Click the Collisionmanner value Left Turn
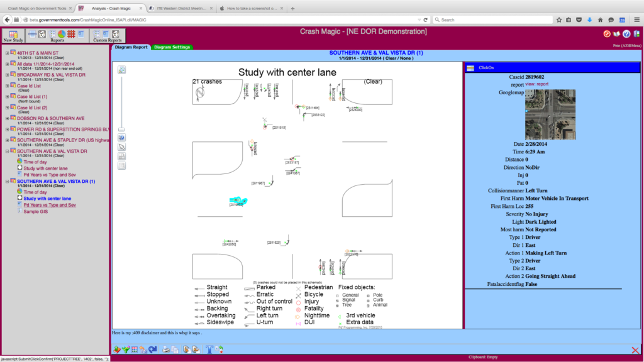 pyautogui.click(x=536, y=191)
